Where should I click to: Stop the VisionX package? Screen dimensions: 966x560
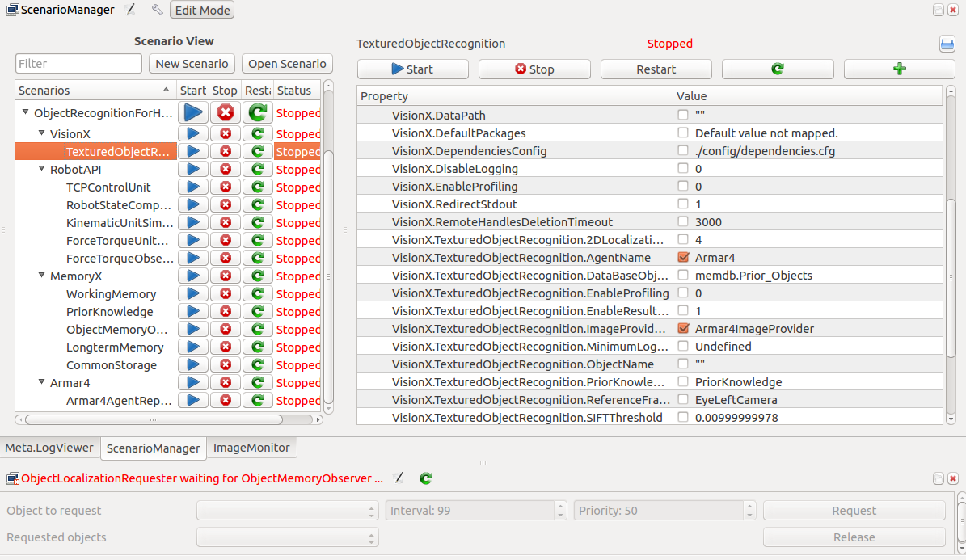click(x=226, y=133)
